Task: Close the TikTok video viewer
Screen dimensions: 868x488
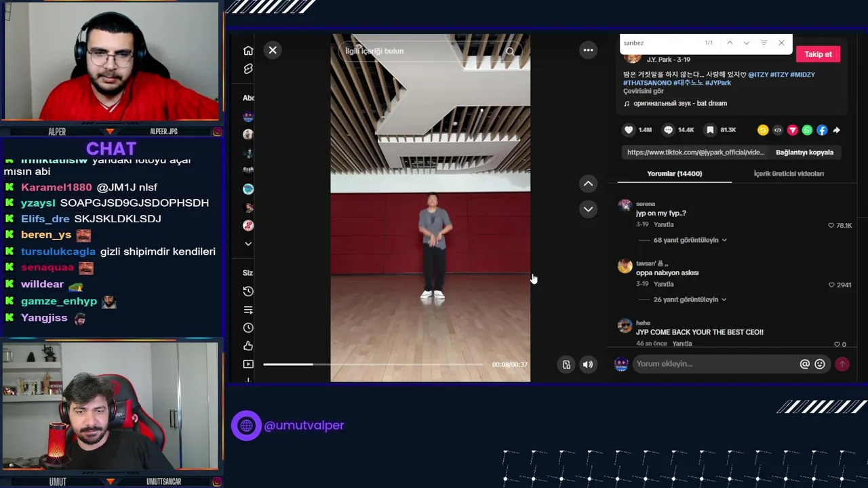Action: 273,50
